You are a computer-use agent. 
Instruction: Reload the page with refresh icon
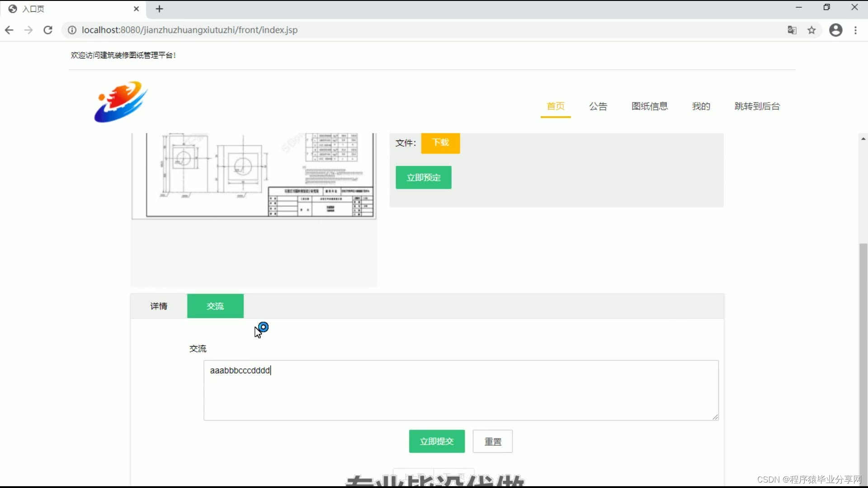tap(48, 30)
